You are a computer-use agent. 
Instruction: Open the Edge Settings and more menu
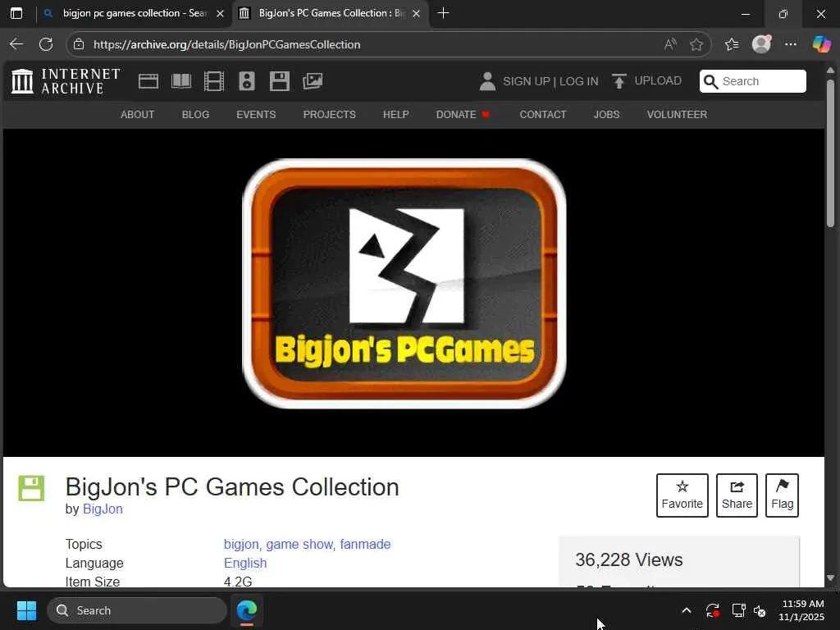[x=791, y=44]
